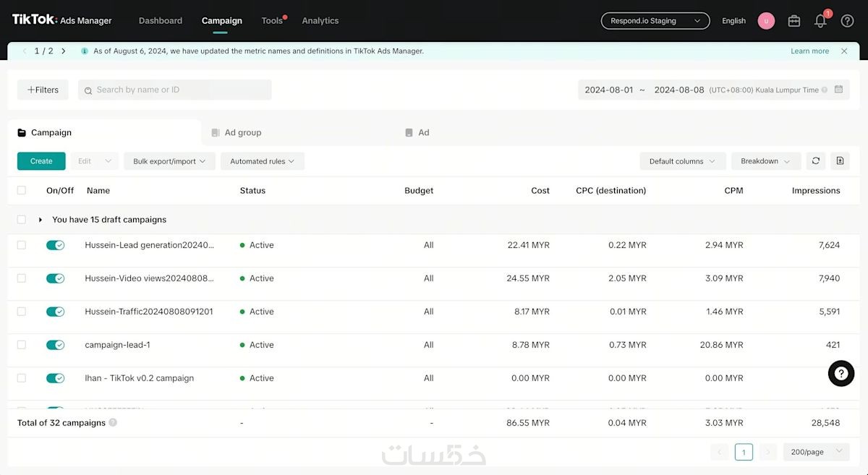Open the business center briefcase icon
Image resolution: width=868 pixels, height=475 pixels.
pyautogui.click(x=793, y=21)
